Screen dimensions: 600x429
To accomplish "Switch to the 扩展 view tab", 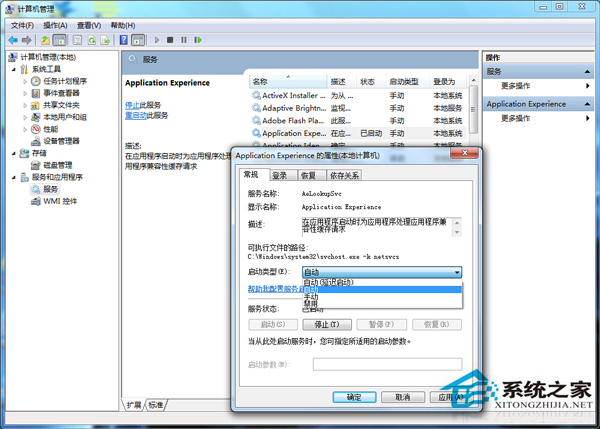I will 134,405.
